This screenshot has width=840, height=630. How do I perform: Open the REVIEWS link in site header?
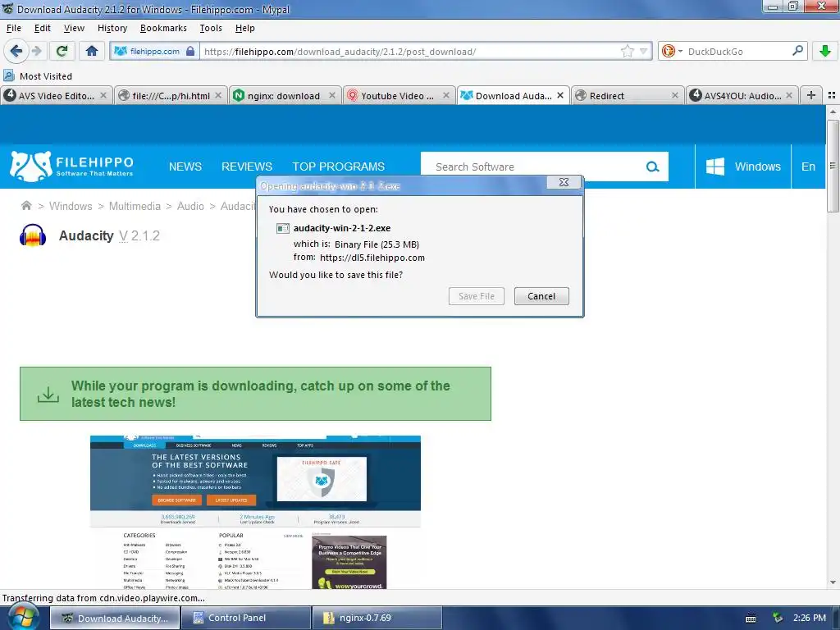click(247, 167)
